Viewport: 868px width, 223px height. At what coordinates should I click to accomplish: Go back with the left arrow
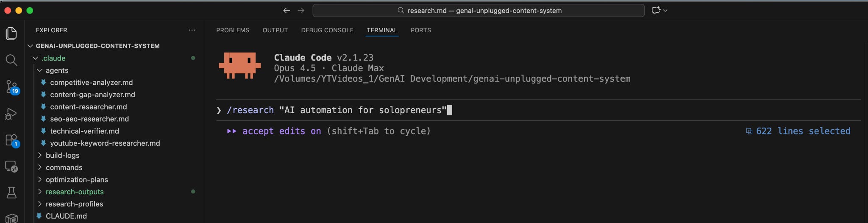click(287, 11)
